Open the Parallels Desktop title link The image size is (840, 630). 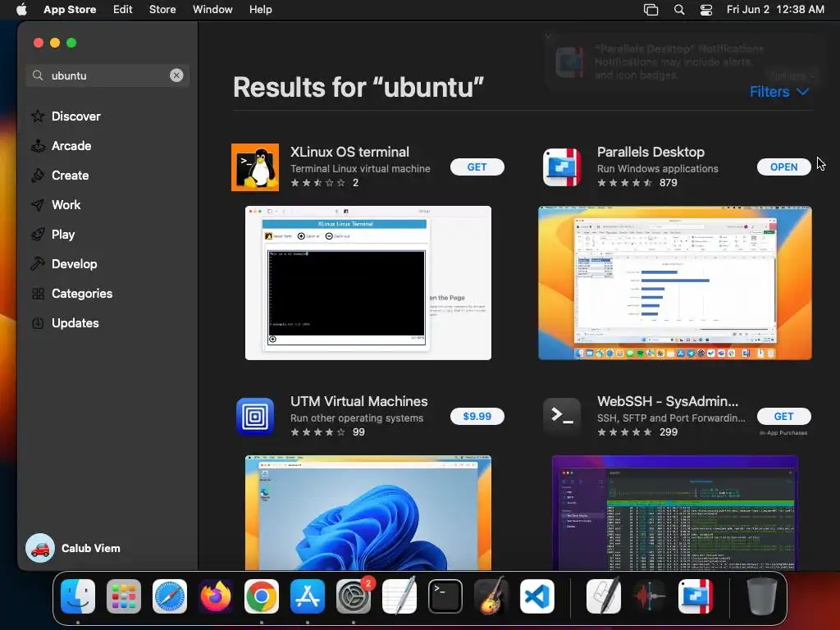point(651,152)
